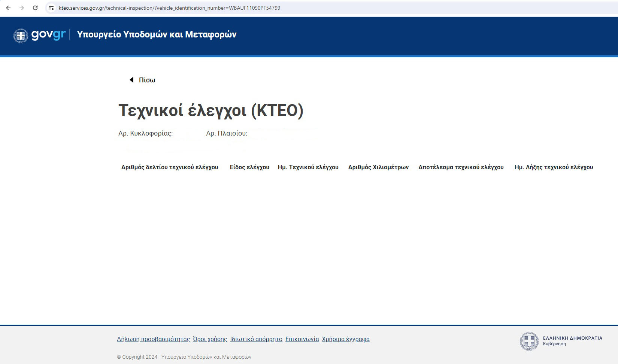Reload the page with the refresh icon
Image resolution: width=618 pixels, height=364 pixels.
35,8
